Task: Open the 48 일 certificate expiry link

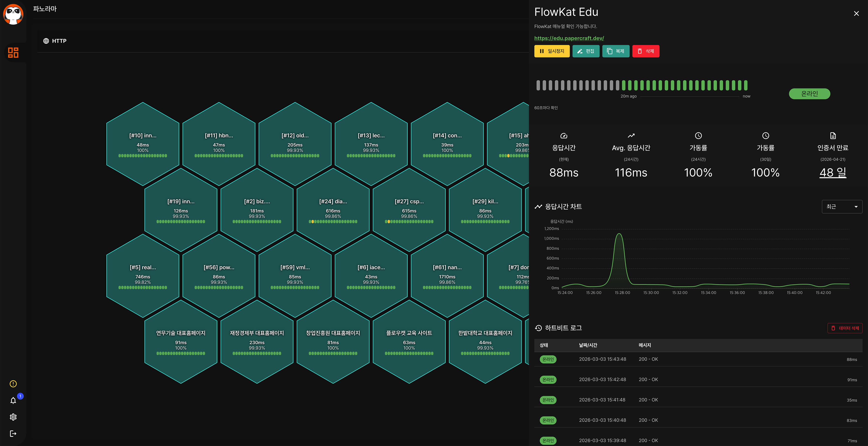Action: (x=833, y=172)
